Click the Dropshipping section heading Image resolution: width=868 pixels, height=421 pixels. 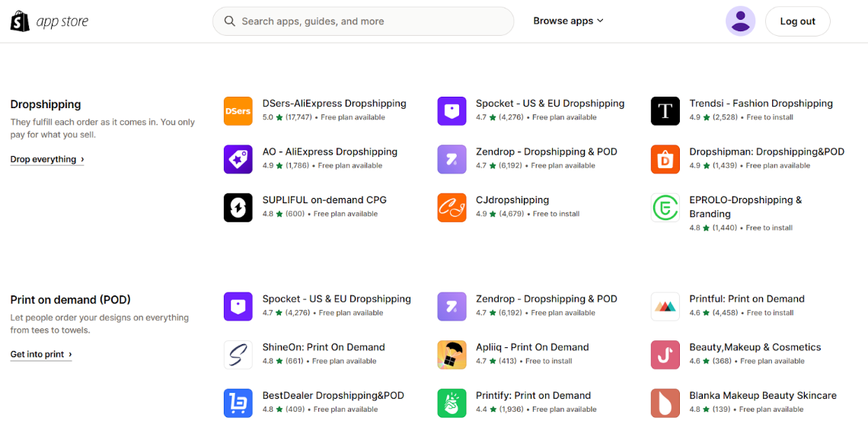pyautogui.click(x=46, y=104)
